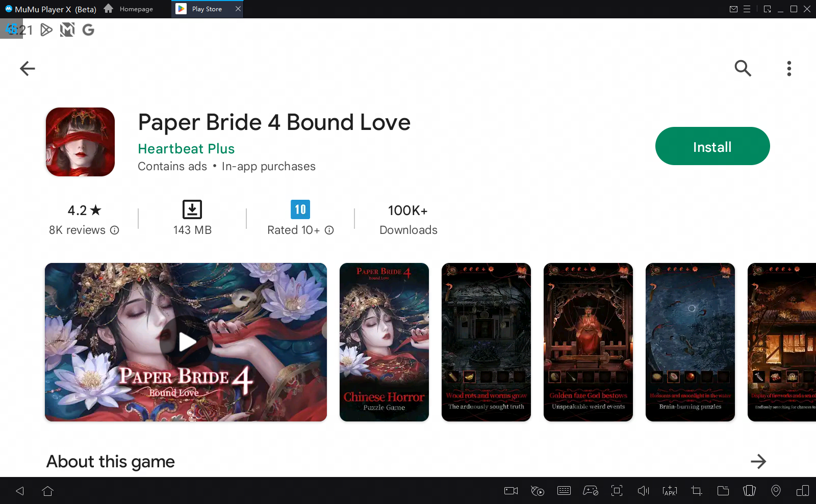Install Paper Bride 4 Bound Love
This screenshot has height=504, width=816.
[x=712, y=146]
